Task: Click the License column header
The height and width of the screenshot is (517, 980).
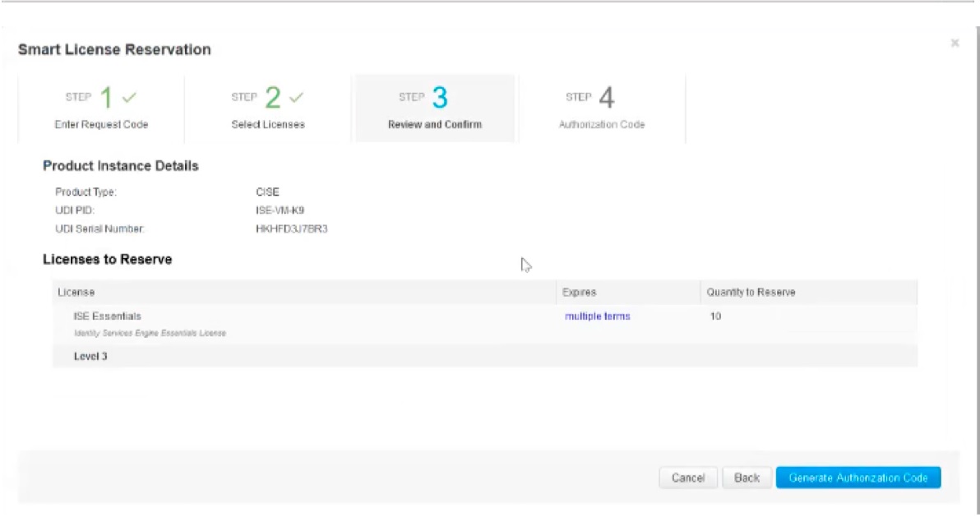Action: point(69,290)
